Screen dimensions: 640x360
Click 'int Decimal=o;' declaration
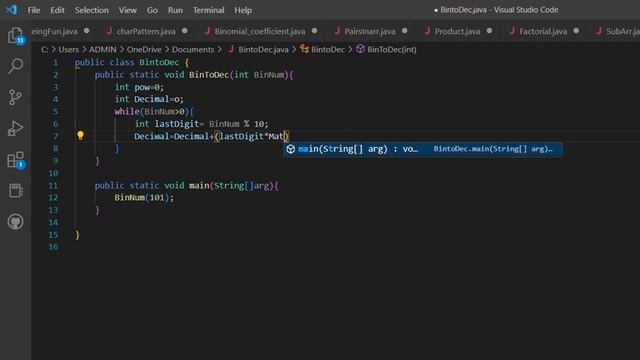[149, 99]
